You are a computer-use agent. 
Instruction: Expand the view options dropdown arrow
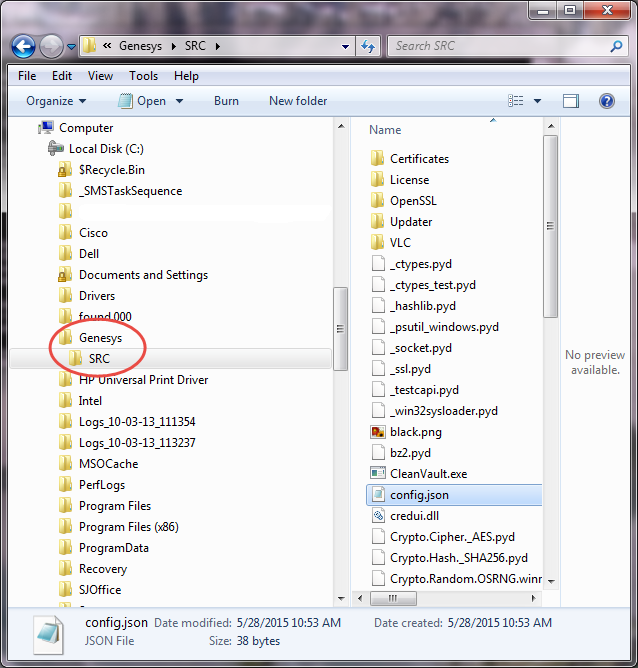(x=537, y=101)
